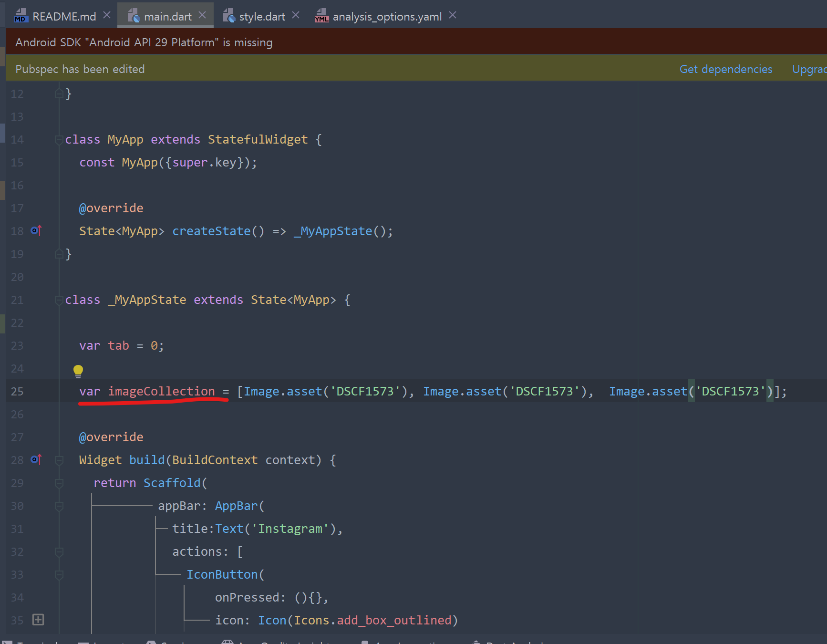Collapse the IconButton fold marker on line 33
Viewport: 827px width, 644px height.
59,575
